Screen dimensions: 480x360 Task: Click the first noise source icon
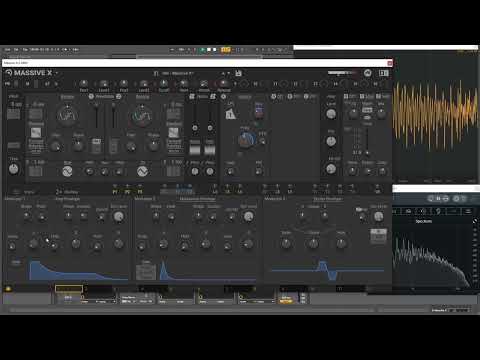192,96
